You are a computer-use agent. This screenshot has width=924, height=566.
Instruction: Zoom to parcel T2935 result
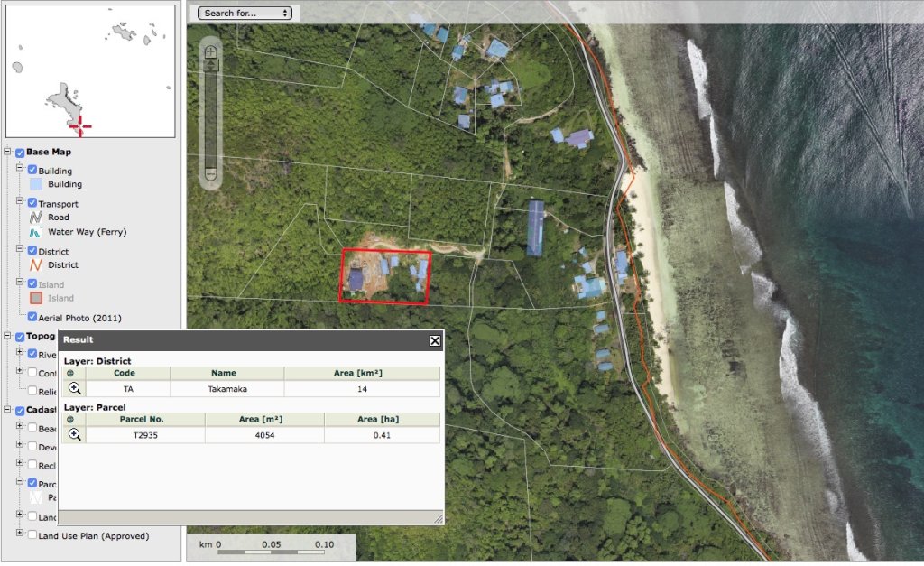75,434
